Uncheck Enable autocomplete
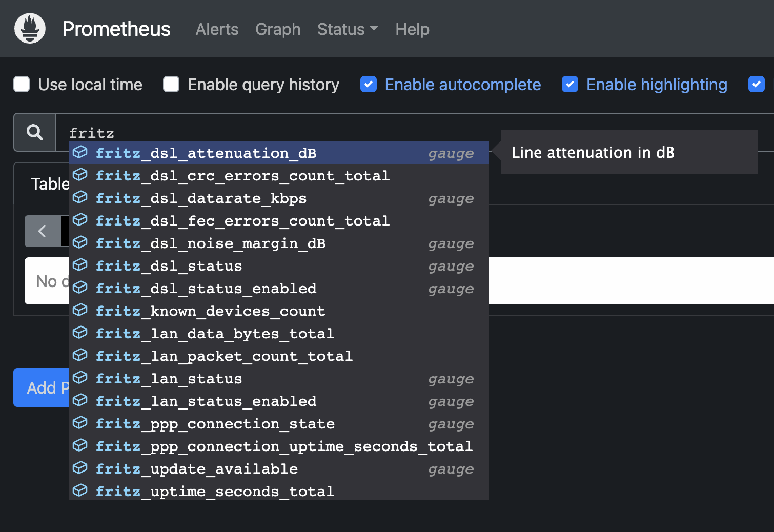 [369, 84]
